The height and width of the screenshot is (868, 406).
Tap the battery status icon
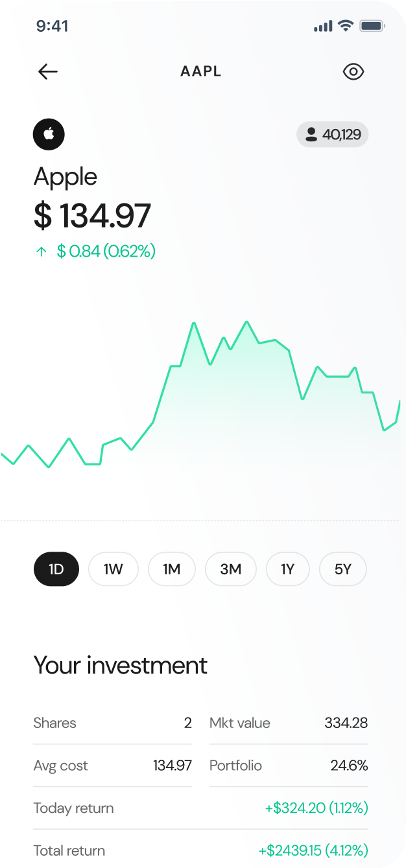point(372,26)
